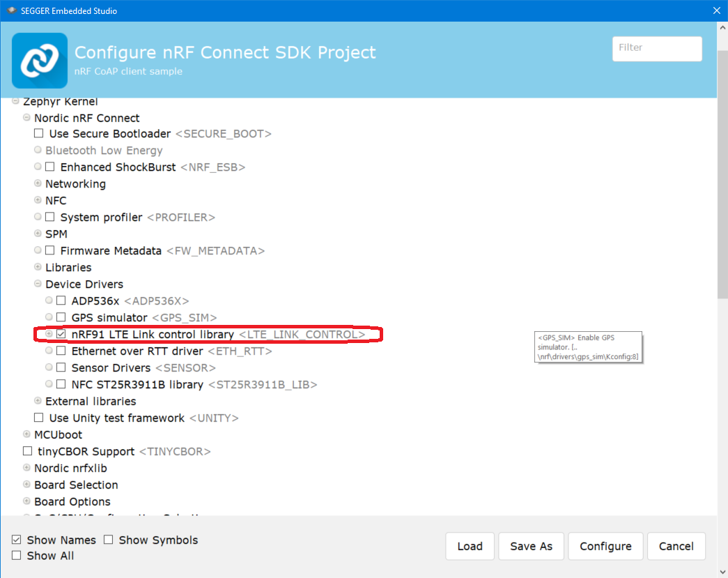This screenshot has height=578, width=728.
Task: Click the Save As button
Action: [x=531, y=546]
